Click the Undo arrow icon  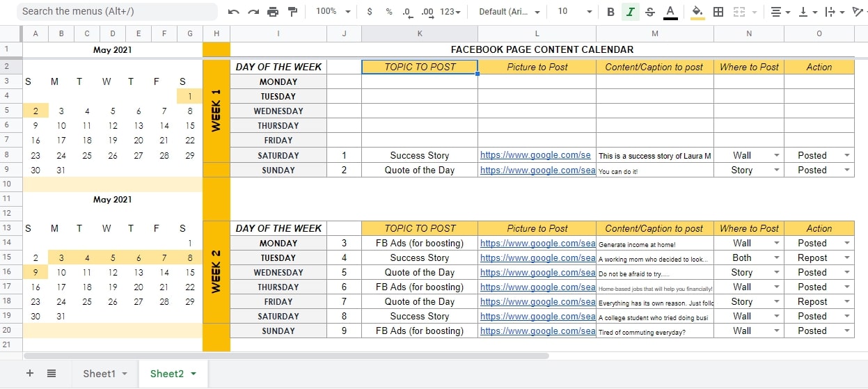pyautogui.click(x=234, y=12)
